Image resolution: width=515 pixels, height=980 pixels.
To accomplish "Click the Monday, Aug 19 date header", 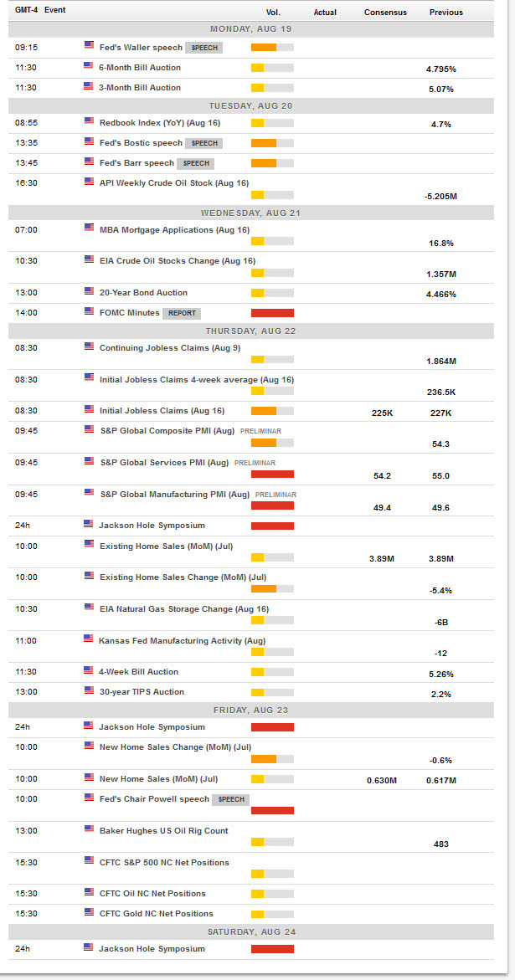I will (x=251, y=28).
